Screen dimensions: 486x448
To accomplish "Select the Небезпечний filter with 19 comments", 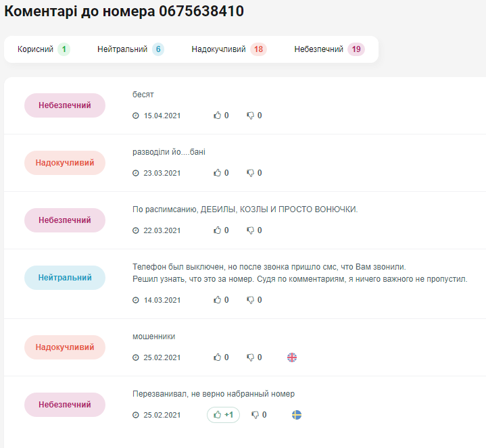I will (x=329, y=49).
